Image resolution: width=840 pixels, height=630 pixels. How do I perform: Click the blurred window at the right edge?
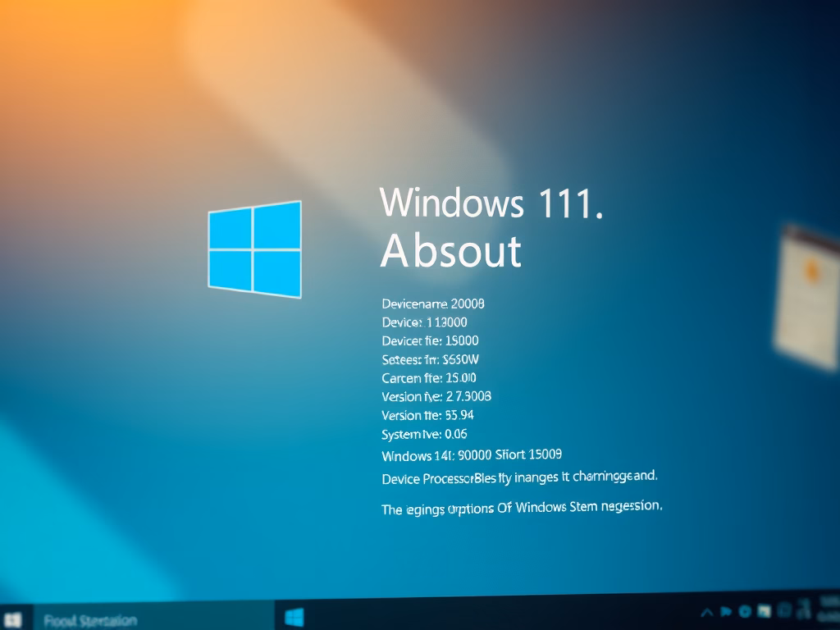[806, 298]
